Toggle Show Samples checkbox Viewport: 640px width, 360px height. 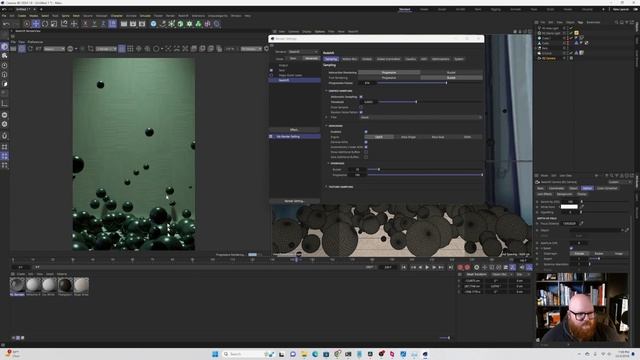[361, 107]
